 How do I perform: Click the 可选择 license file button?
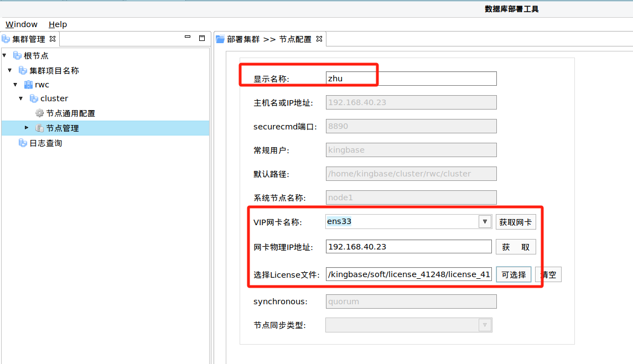coord(513,275)
